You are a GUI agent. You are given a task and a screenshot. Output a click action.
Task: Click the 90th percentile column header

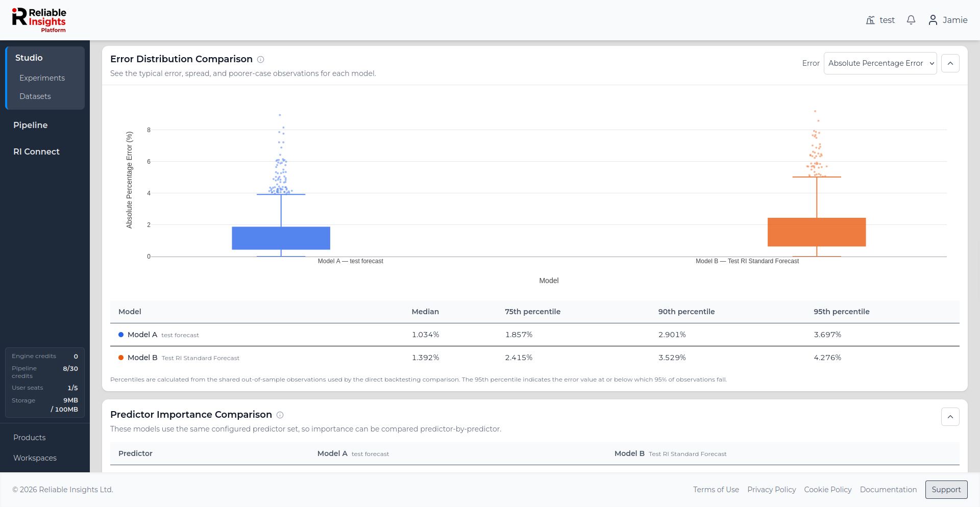(x=687, y=312)
